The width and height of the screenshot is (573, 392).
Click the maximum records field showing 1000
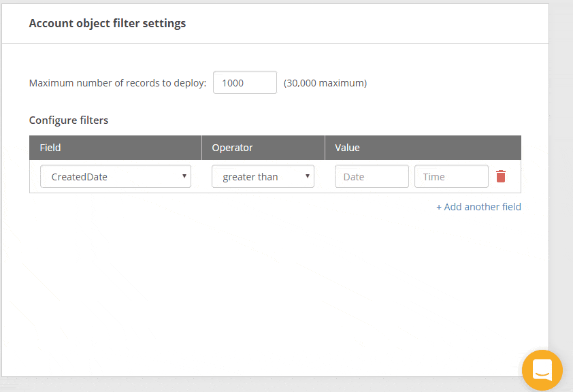coord(244,82)
